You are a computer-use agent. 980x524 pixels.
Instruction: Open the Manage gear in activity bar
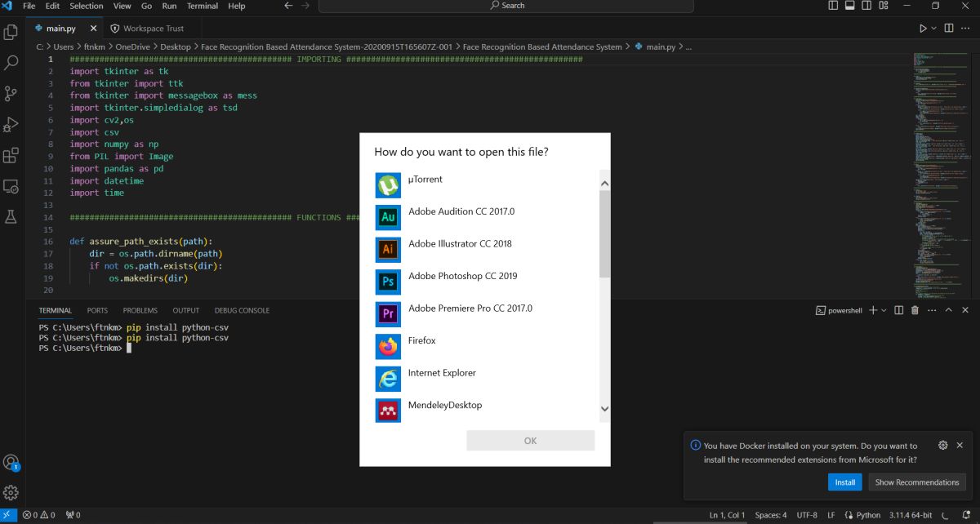tap(11, 493)
